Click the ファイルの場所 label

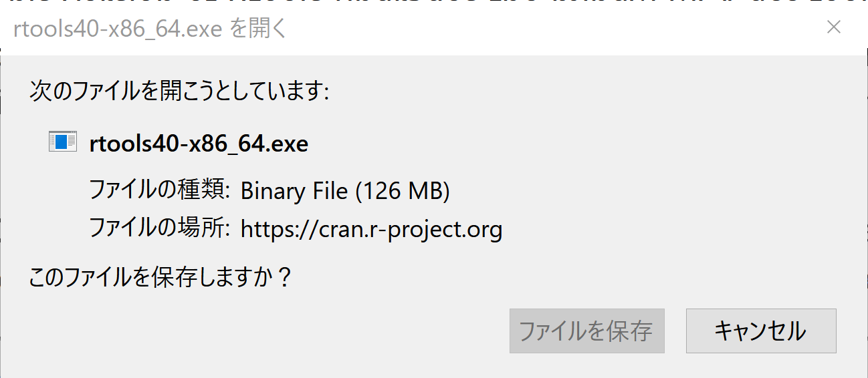coord(160,229)
